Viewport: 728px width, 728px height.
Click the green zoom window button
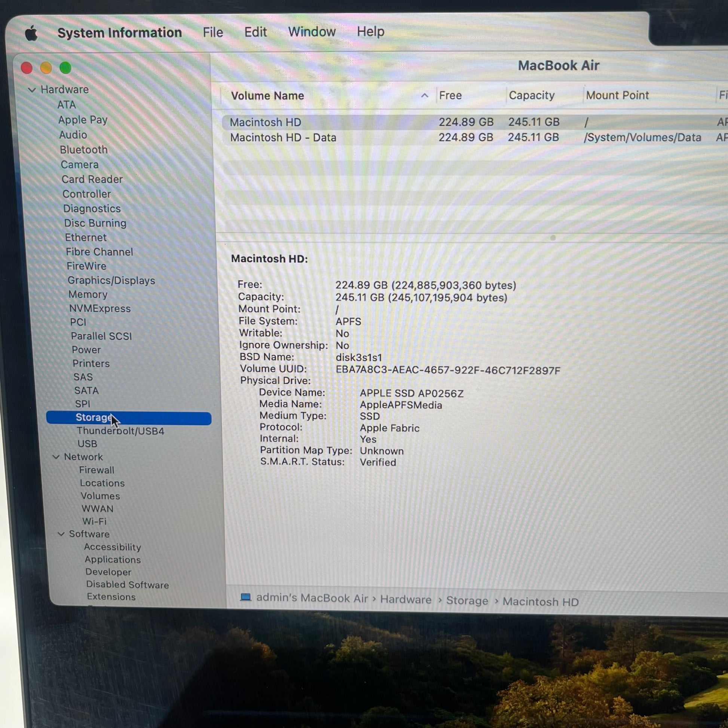click(x=65, y=68)
